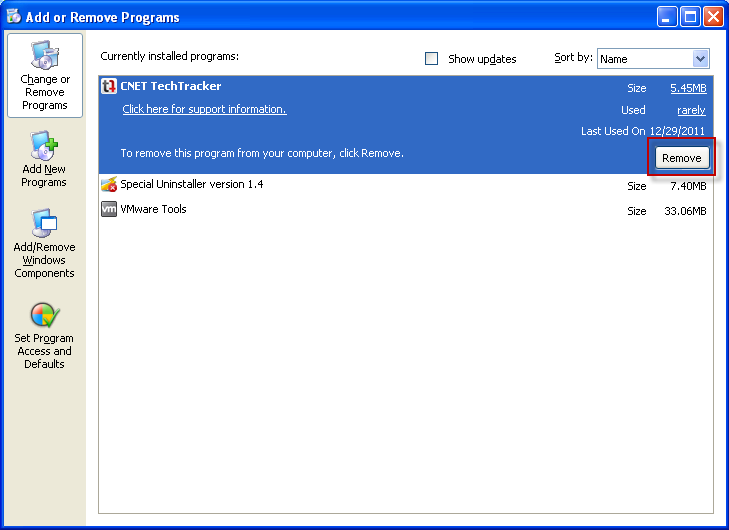729x530 pixels.
Task: Open the Click here for support information link
Action: 204,109
